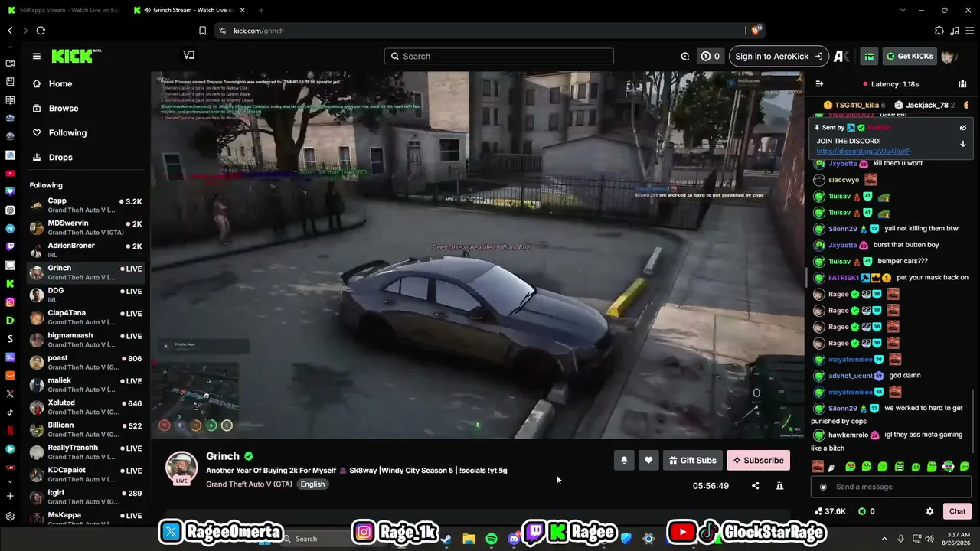The height and width of the screenshot is (551, 980).
Task: Open the chat users list icon
Action: pyautogui.click(x=962, y=84)
